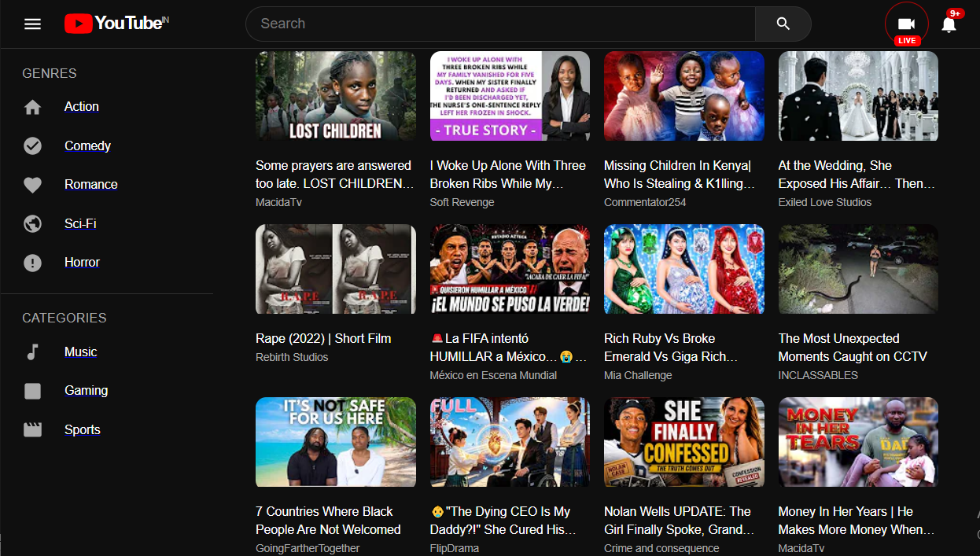Click the checkmark icon beside Comedy
The width and height of the screenshot is (980, 556).
pyautogui.click(x=32, y=145)
